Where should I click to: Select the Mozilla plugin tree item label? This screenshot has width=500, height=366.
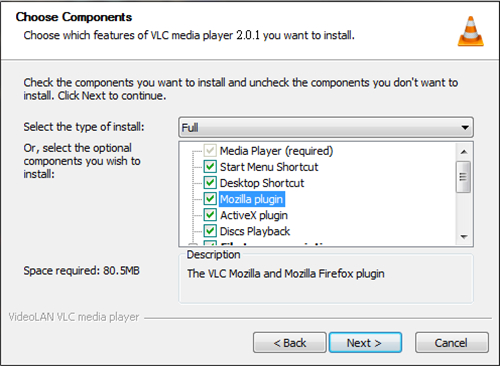pyautogui.click(x=252, y=199)
